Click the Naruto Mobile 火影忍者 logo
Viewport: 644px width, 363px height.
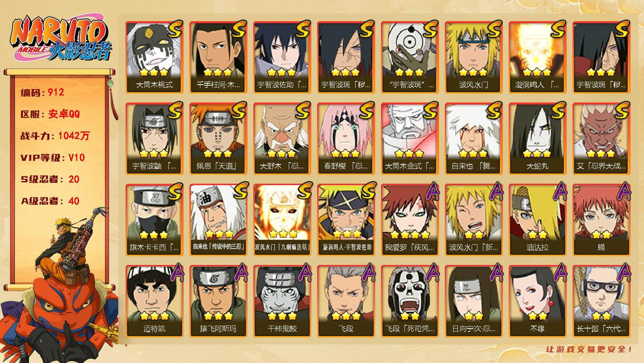(61, 39)
